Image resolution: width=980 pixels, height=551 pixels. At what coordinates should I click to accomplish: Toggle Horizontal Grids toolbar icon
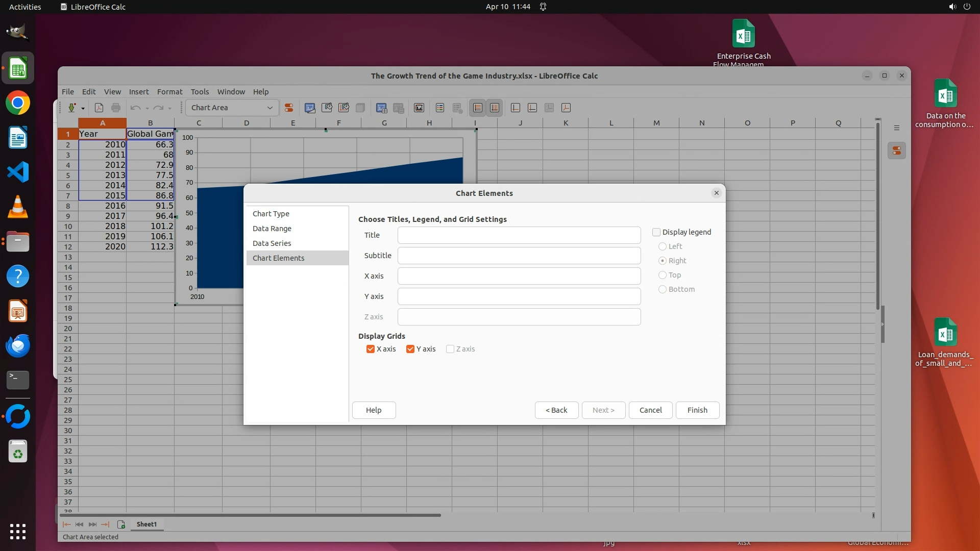478,108
